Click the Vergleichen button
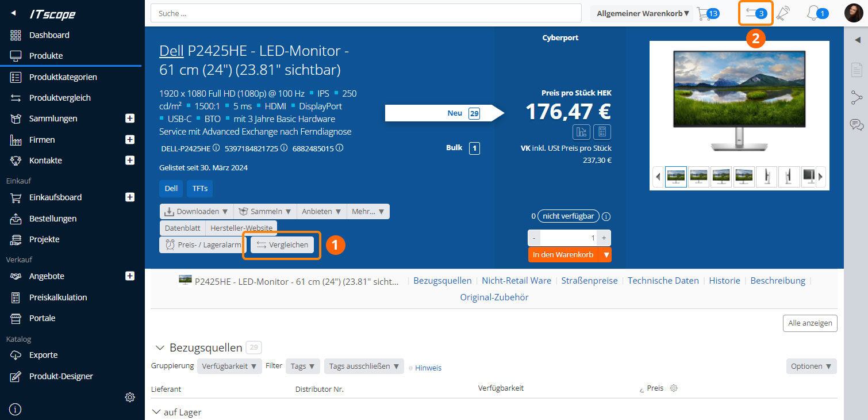868x420 pixels. point(282,245)
